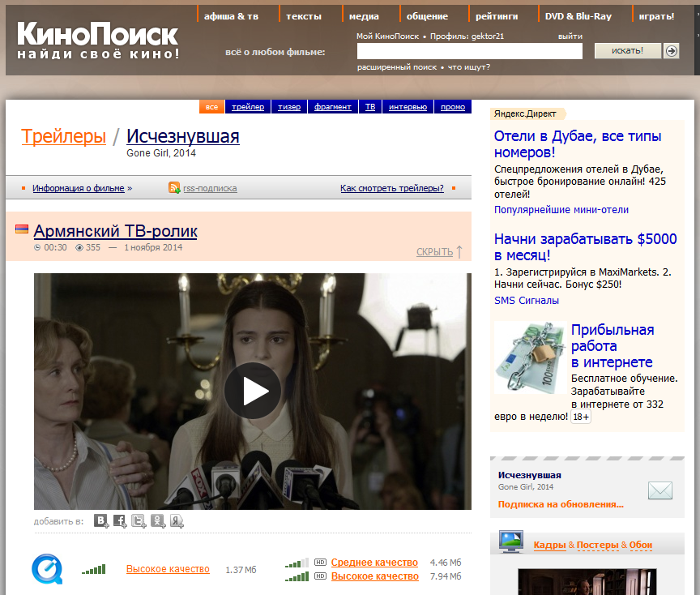Open the афиша & тв menu

tap(231, 16)
